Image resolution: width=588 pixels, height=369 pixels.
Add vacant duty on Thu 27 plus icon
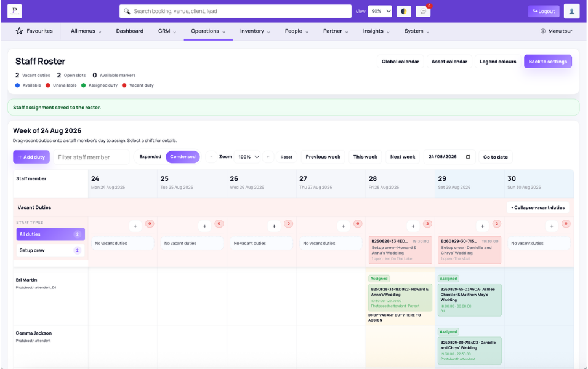click(x=344, y=226)
